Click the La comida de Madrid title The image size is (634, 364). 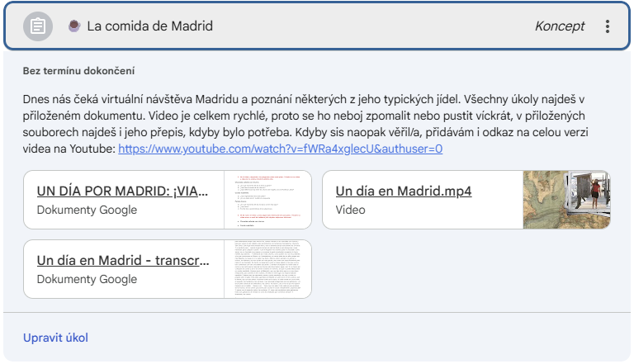point(150,26)
